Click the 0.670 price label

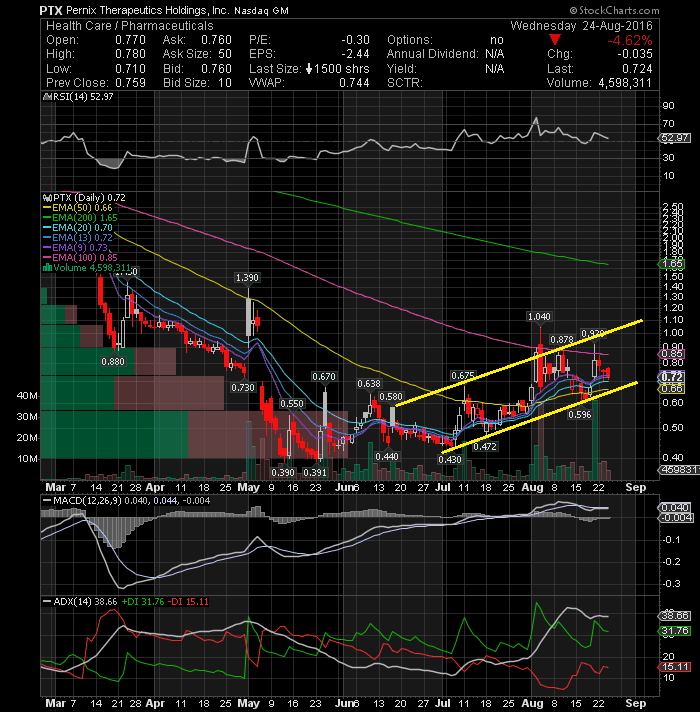(324, 376)
